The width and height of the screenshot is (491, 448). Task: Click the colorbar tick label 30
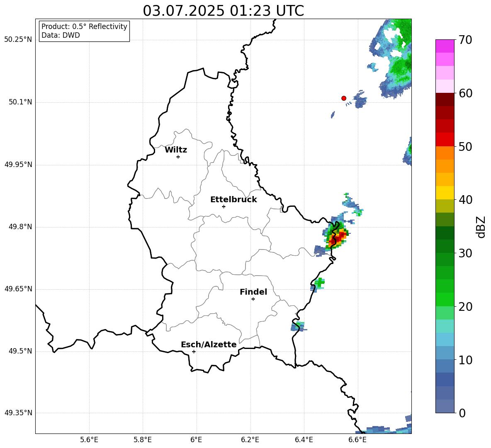pyautogui.click(x=465, y=253)
